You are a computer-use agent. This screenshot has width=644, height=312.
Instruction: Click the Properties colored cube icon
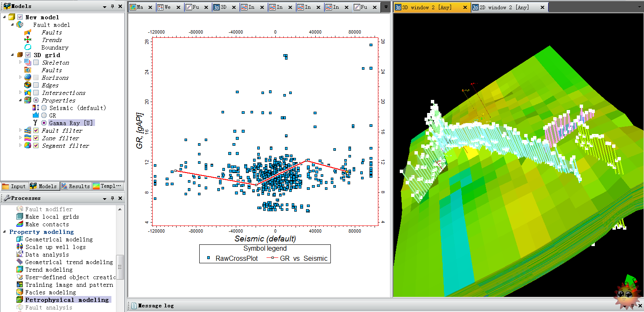pos(28,100)
